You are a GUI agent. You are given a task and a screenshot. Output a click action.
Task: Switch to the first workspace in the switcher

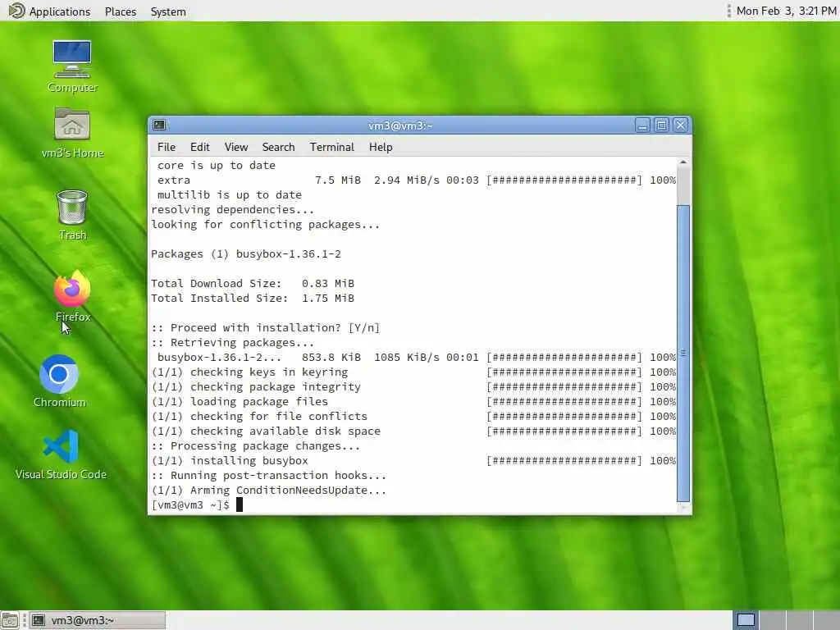(745, 620)
